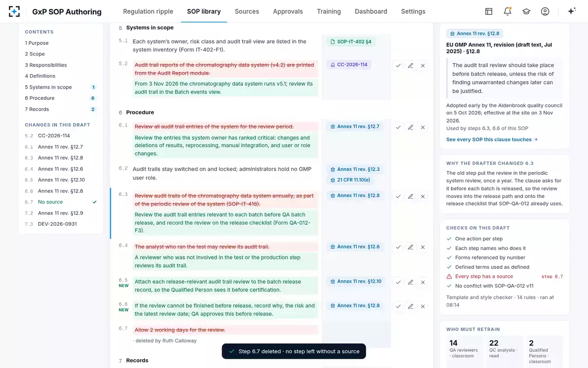Edit the change in step 6.1

(x=411, y=127)
